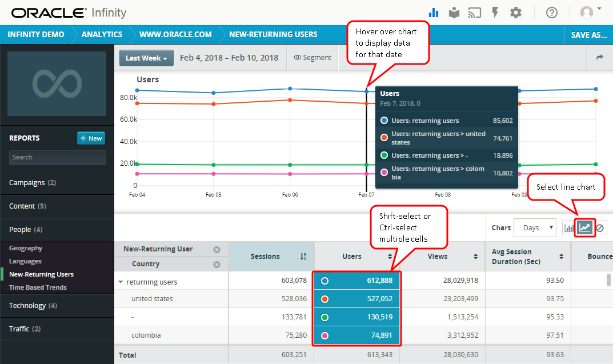
Task: Choose the no-chart disable icon
Action: point(600,227)
